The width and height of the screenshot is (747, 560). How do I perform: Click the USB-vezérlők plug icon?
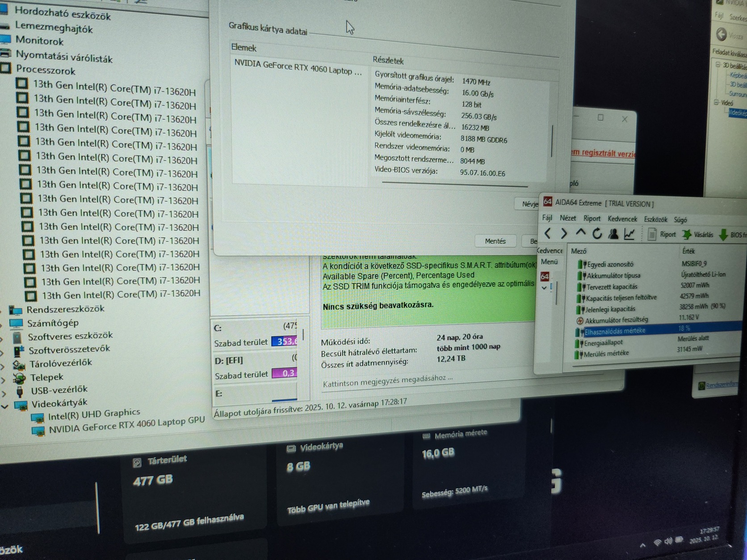(x=20, y=392)
